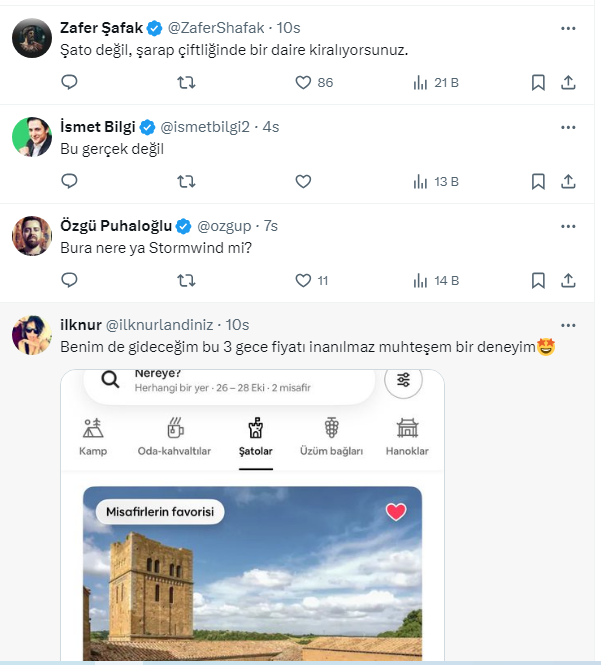The width and height of the screenshot is (601, 665).
Task: Open more options on İsmet Bilgi's tweet
Action: pyautogui.click(x=568, y=128)
